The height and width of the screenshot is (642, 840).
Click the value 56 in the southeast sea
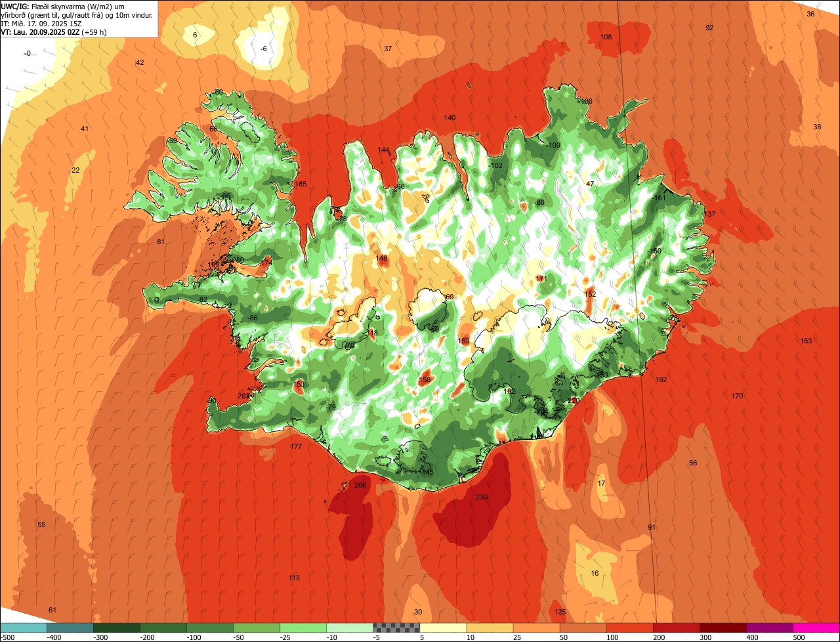(693, 463)
